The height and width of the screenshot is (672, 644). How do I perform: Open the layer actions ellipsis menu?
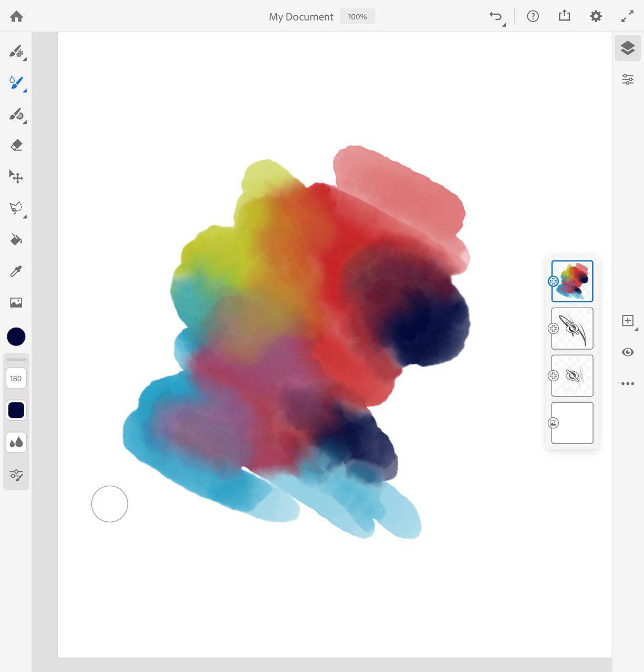point(628,384)
